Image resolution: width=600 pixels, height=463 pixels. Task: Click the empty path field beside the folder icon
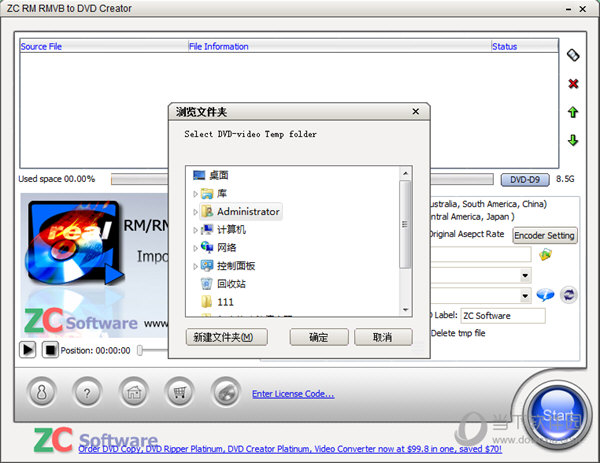(x=481, y=254)
